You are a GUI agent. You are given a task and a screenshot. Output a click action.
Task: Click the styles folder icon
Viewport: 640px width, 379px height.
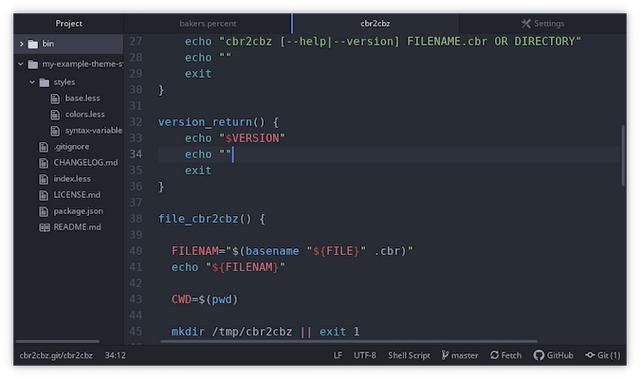(44, 82)
